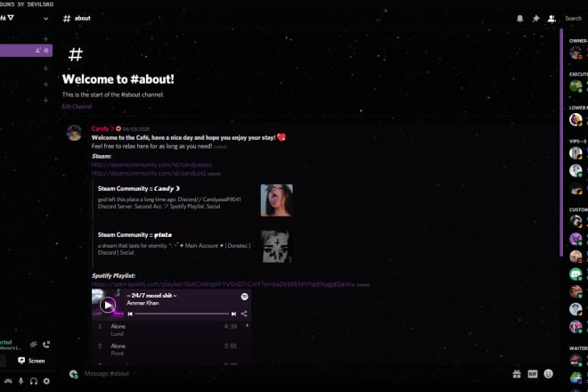Click the 24/7 mood playlist title
Screen dimensions: 588x392
(x=151, y=296)
